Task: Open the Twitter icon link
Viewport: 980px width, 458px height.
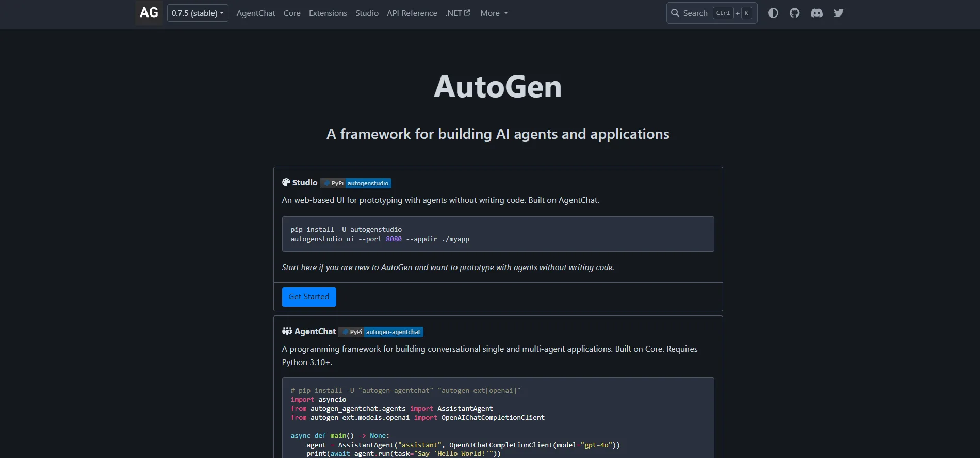Action: (x=838, y=13)
